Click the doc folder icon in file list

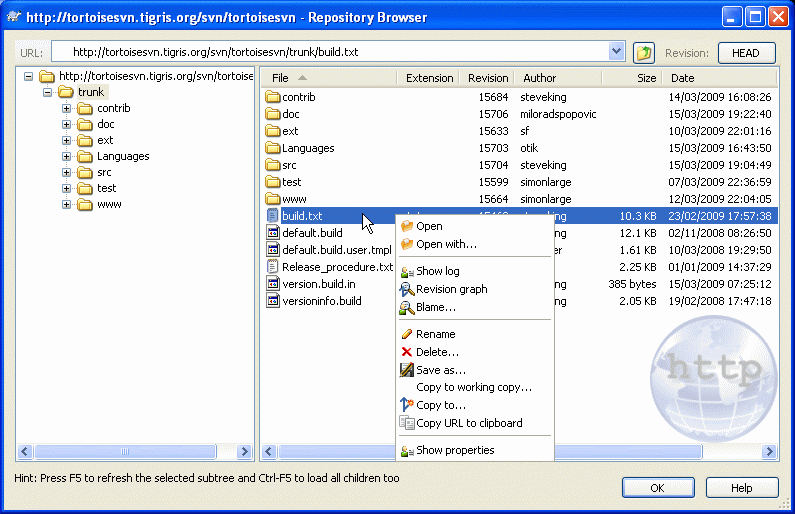pyautogui.click(x=273, y=114)
